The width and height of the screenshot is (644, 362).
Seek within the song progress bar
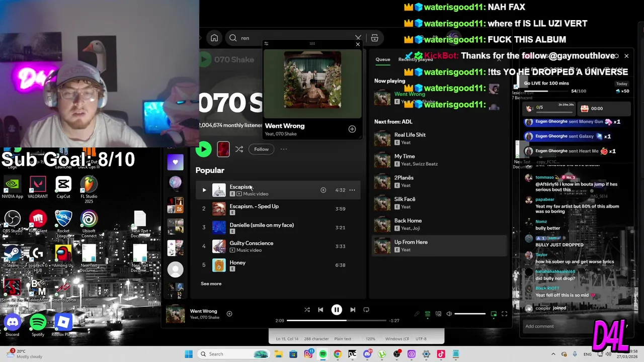(337, 320)
